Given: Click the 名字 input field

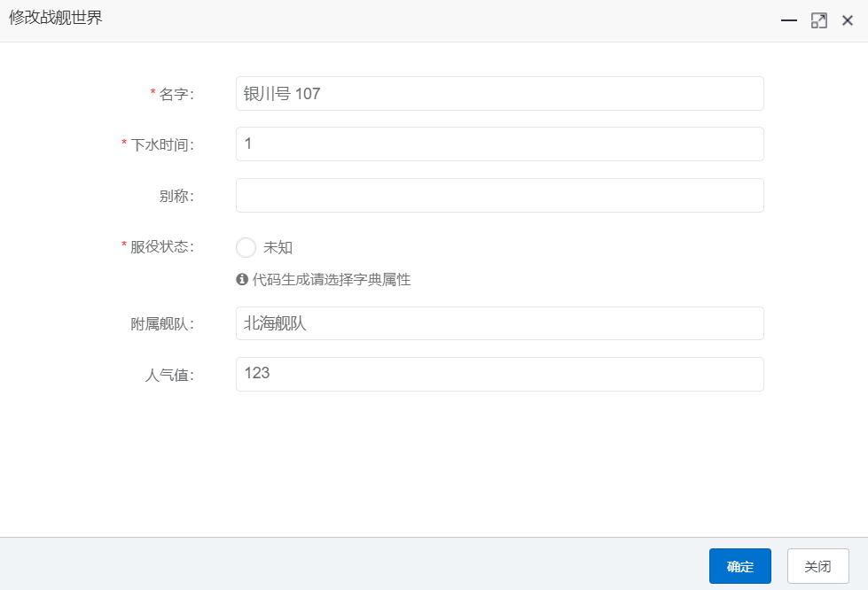Looking at the screenshot, I should tap(500, 93).
